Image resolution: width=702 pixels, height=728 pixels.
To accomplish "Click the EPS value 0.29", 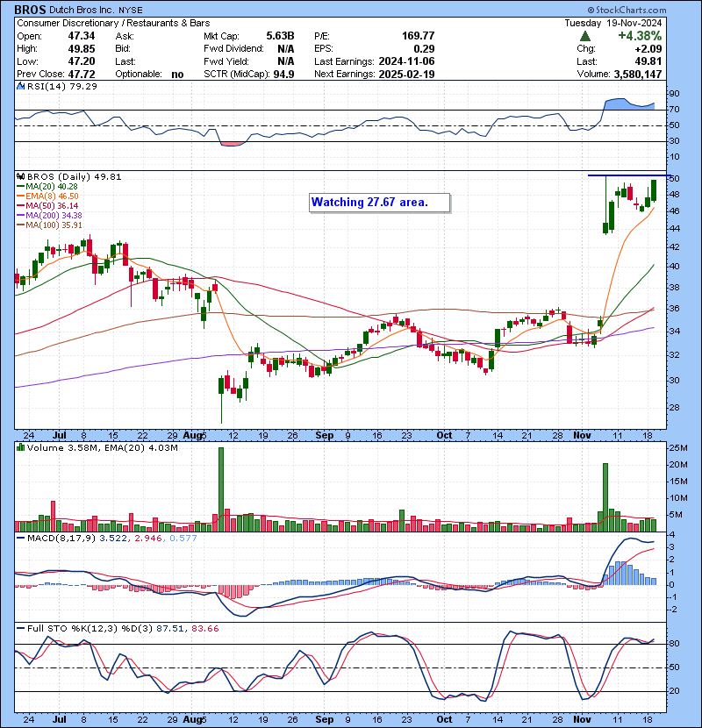I will pos(424,49).
